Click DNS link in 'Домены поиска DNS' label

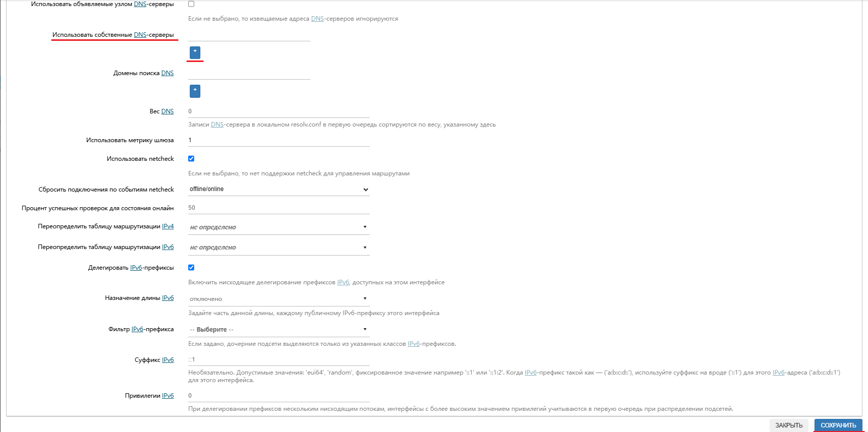point(168,73)
